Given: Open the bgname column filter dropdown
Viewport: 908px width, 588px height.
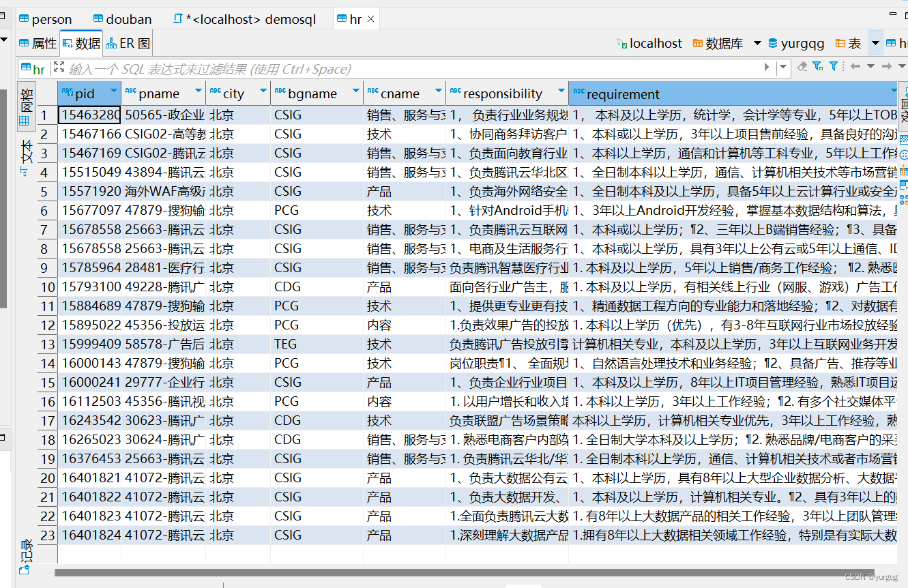Looking at the screenshot, I should (x=355, y=91).
